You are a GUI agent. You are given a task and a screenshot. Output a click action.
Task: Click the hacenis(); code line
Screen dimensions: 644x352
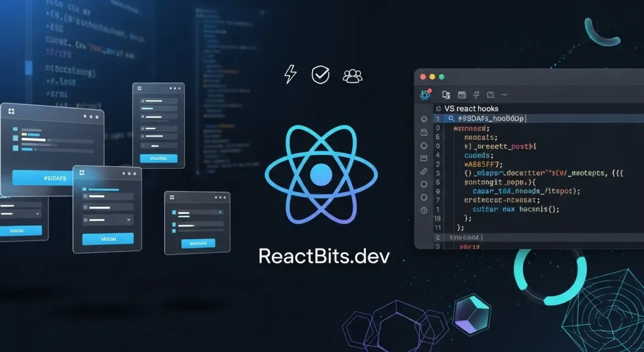pyautogui.click(x=516, y=209)
